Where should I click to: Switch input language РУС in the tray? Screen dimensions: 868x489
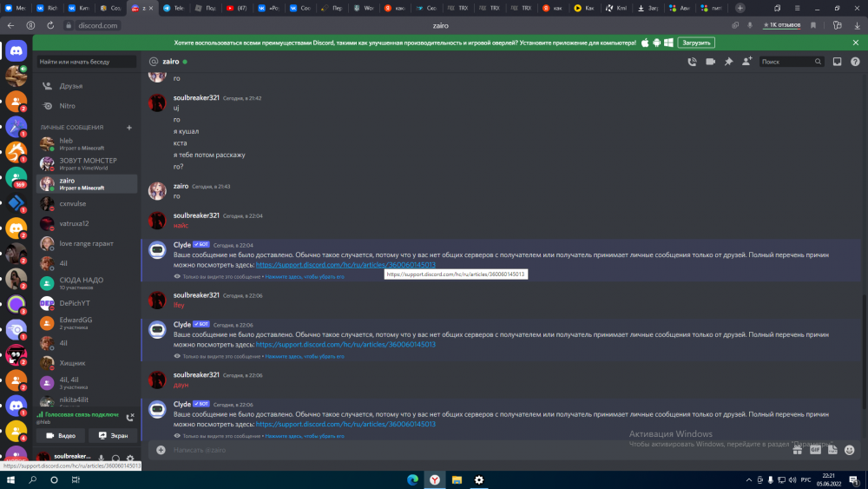(806, 480)
